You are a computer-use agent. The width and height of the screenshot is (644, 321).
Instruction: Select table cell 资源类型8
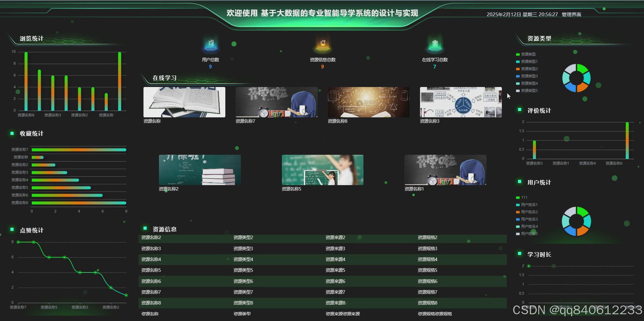click(243, 303)
